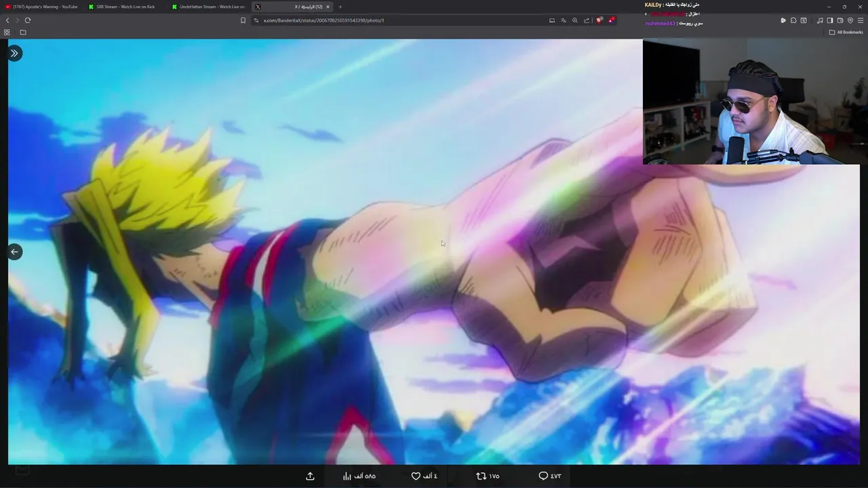Expand the side panel with double chevron
This screenshot has height=488, width=868.
click(14, 53)
